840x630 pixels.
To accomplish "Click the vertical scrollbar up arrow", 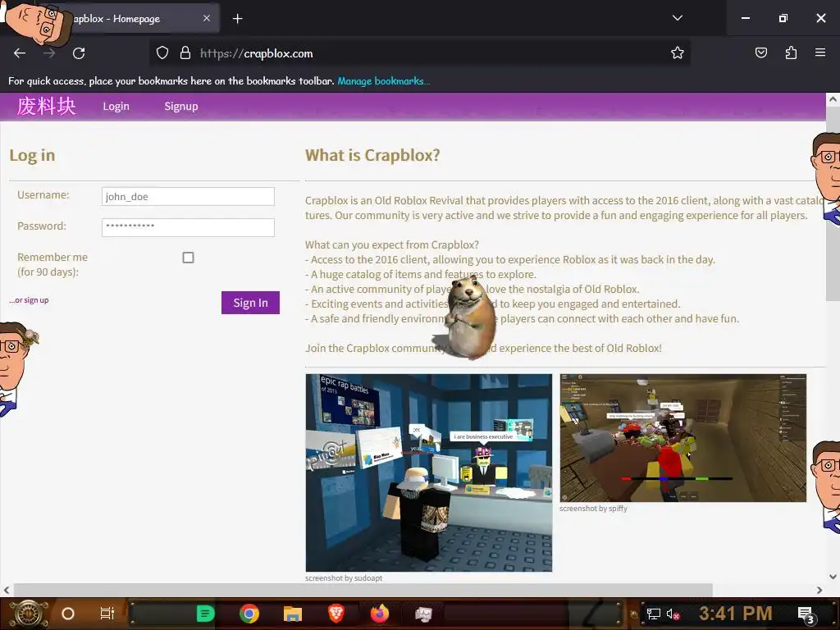I will point(833,99).
